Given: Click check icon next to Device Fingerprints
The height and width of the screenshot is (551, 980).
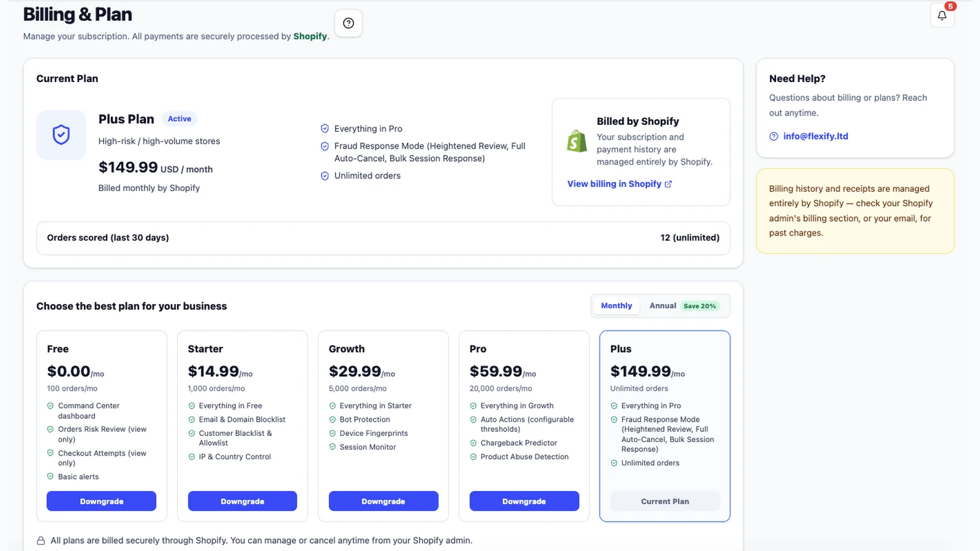Looking at the screenshot, I should tap(332, 433).
